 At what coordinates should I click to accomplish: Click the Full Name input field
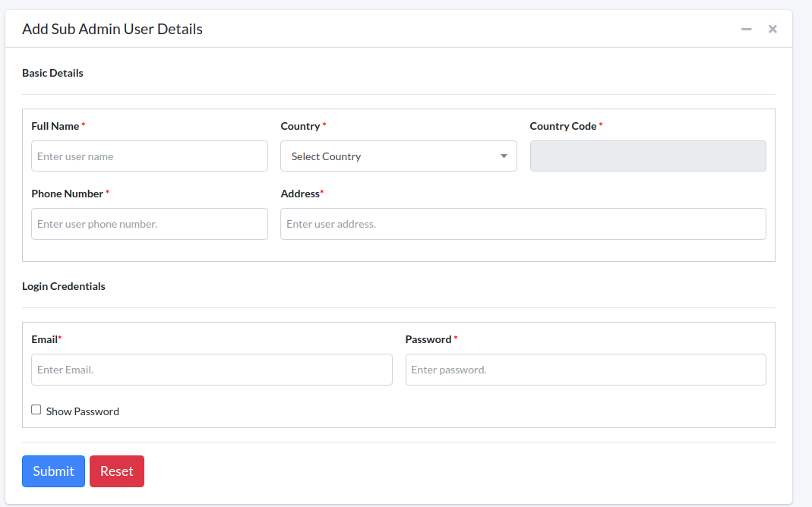[x=150, y=156]
